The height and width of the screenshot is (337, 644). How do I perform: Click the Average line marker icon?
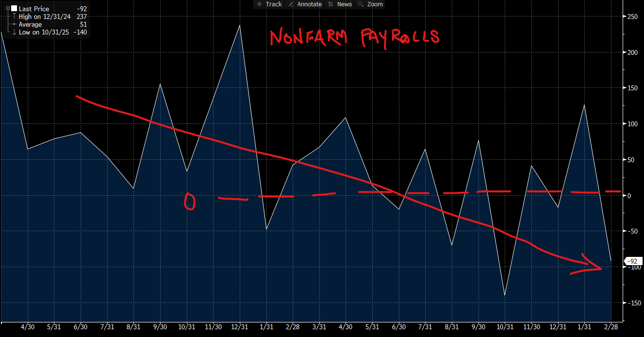pyautogui.click(x=14, y=24)
